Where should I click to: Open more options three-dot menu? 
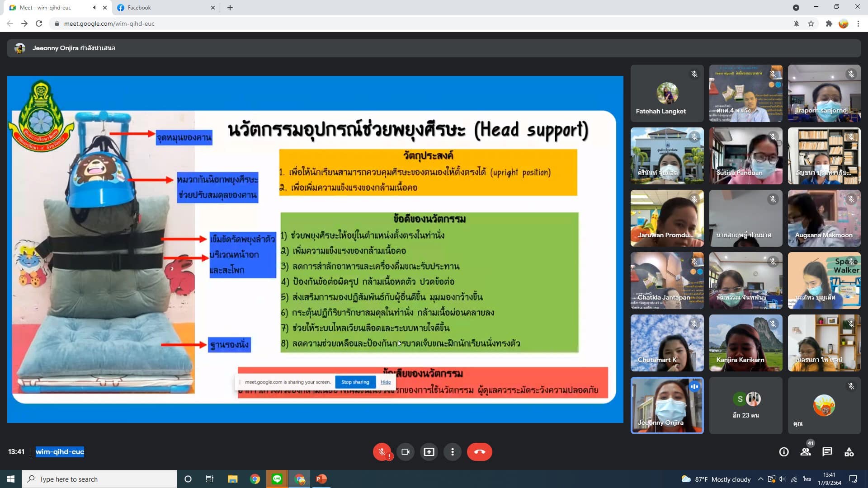tap(453, 452)
